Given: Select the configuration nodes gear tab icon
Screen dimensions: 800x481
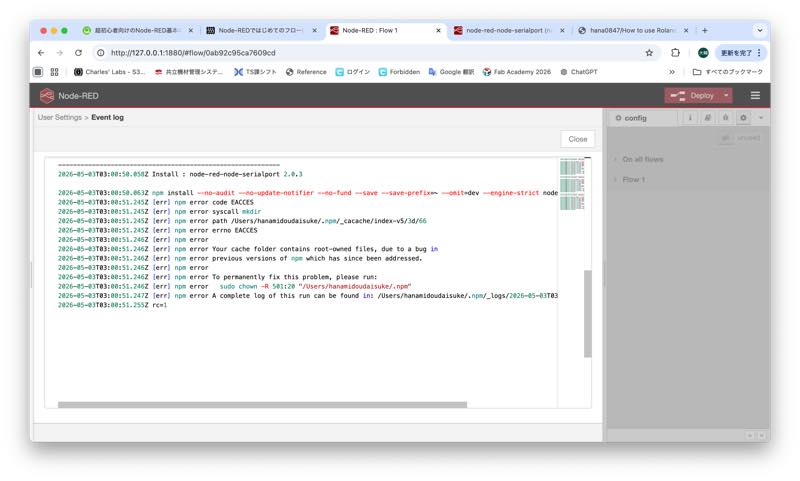Looking at the screenshot, I should [743, 118].
